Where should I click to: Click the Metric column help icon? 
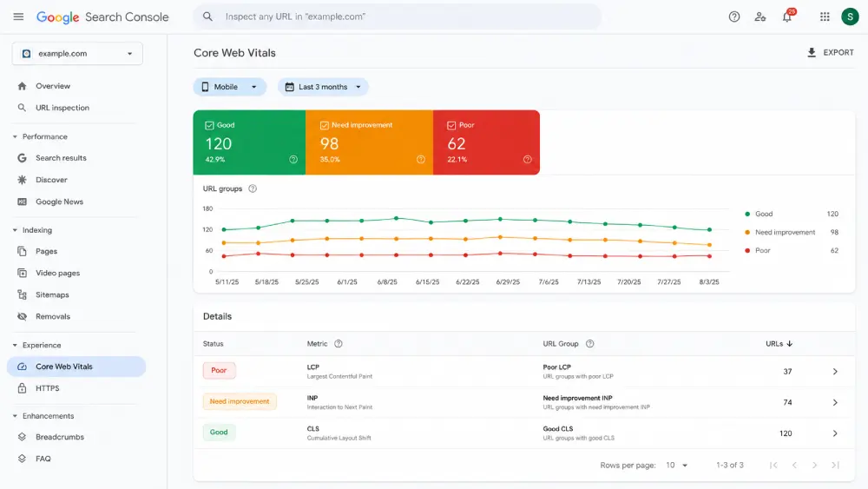[x=339, y=344]
